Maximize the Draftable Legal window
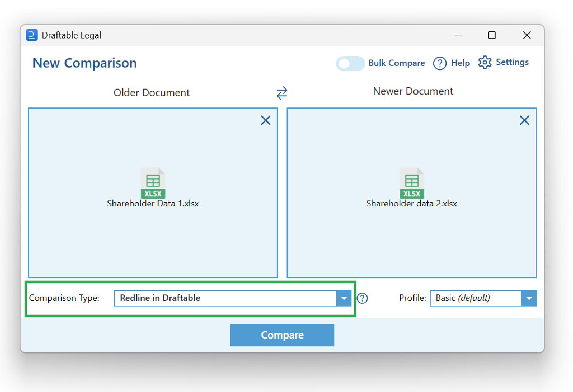This screenshot has width=573, height=392. coord(492,35)
